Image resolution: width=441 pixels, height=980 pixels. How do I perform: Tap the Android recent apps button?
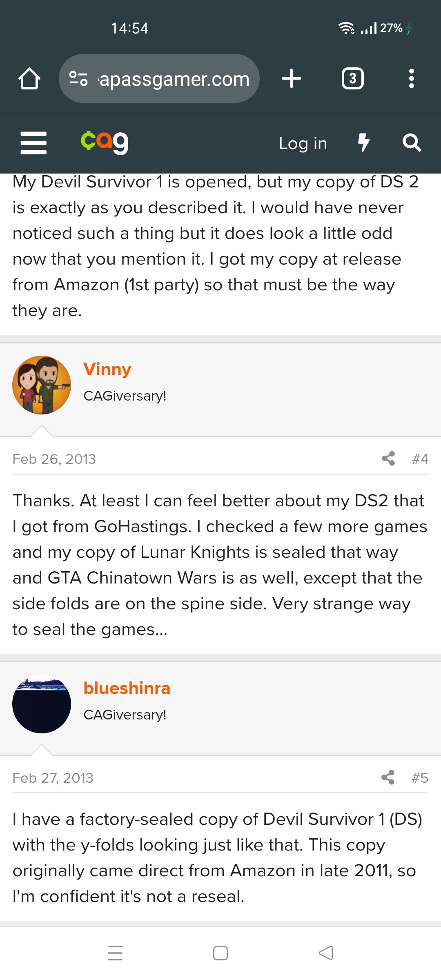115,953
